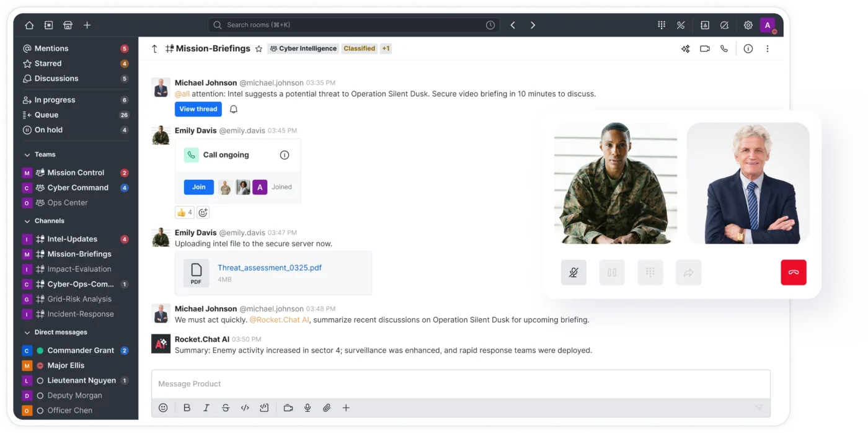
Task: Open the Marketplace store icon
Action: click(x=68, y=25)
